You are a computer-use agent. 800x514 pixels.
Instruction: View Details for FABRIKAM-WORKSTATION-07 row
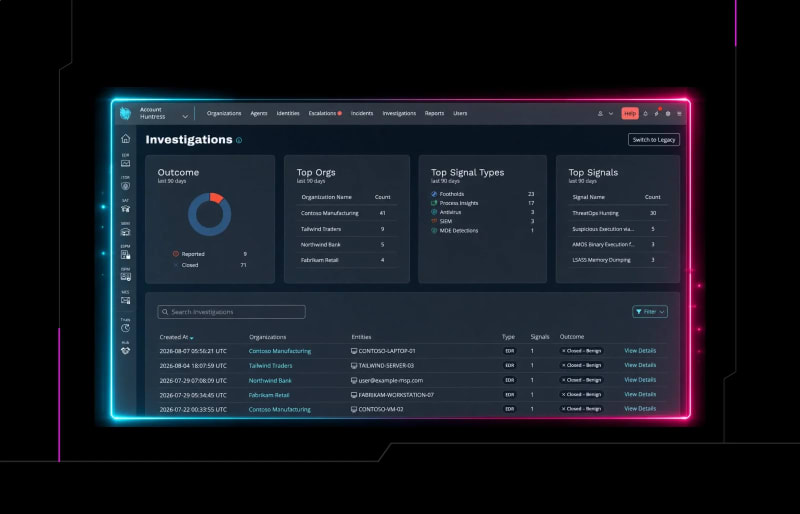[x=640, y=394]
